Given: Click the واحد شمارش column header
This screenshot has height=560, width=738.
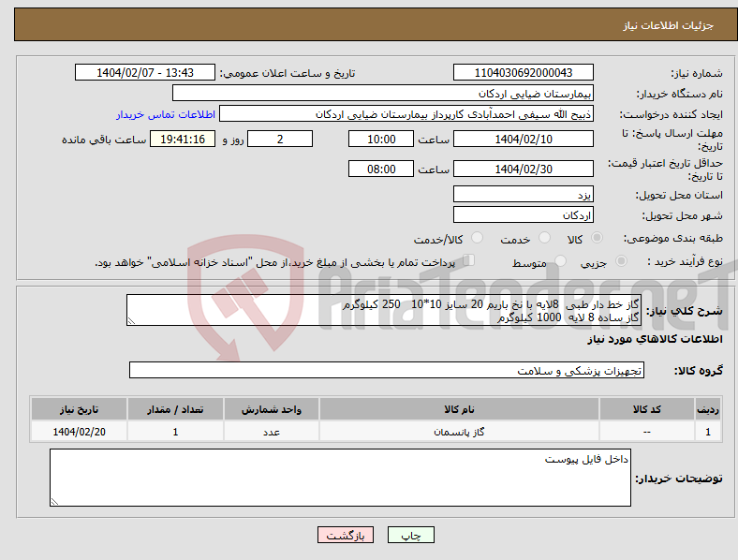Looking at the screenshot, I should (x=272, y=409).
